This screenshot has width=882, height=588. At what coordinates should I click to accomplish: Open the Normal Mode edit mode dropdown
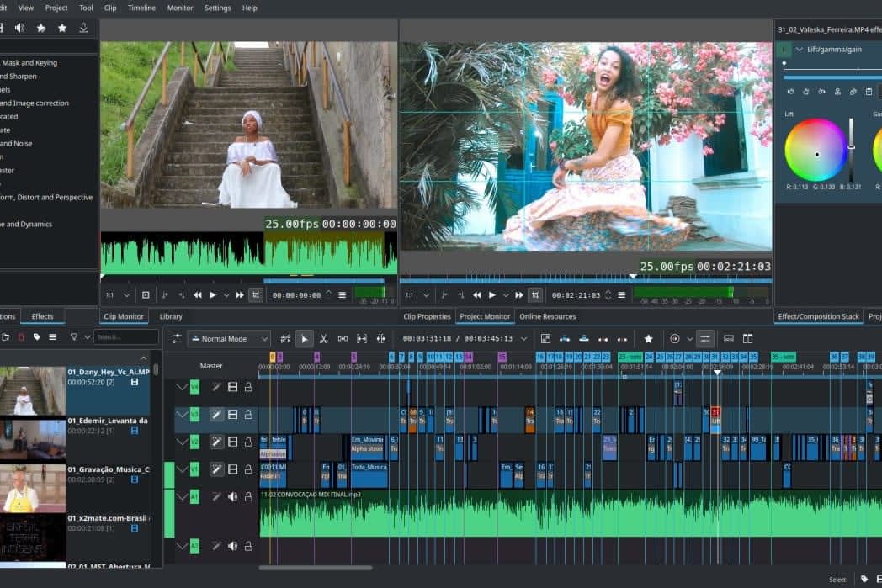(x=229, y=339)
